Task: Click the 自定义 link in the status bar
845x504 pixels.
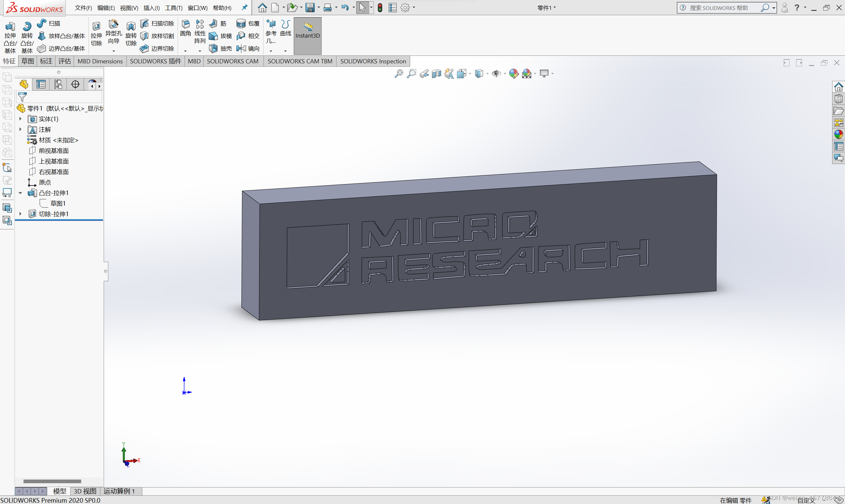Action: [806, 500]
